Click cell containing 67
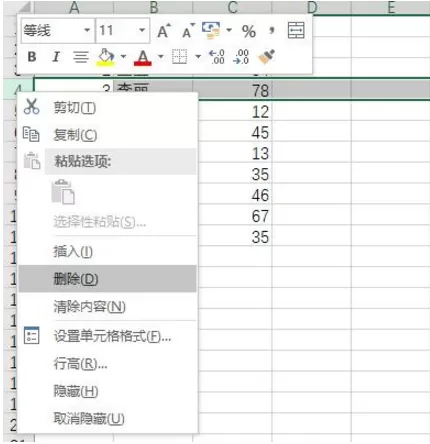 click(x=235, y=216)
